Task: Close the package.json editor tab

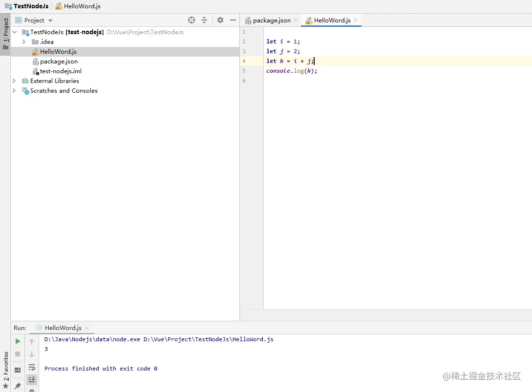Action: pos(296,20)
